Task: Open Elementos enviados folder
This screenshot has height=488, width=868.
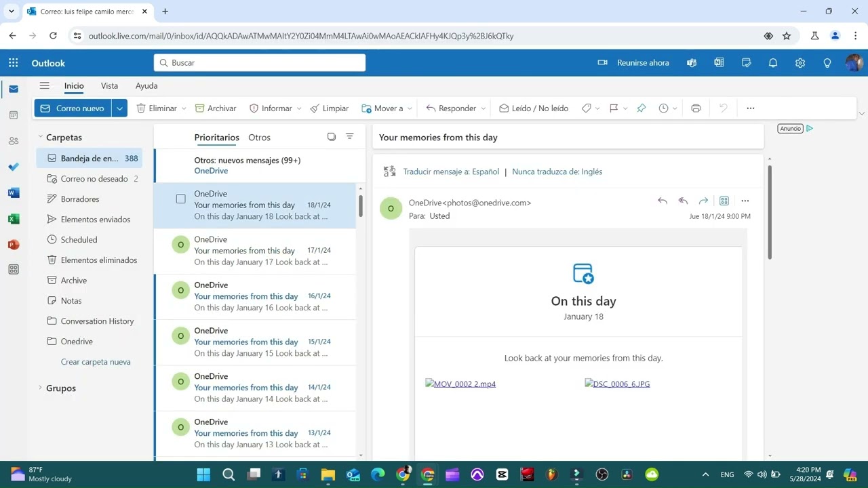Action: coord(90,220)
